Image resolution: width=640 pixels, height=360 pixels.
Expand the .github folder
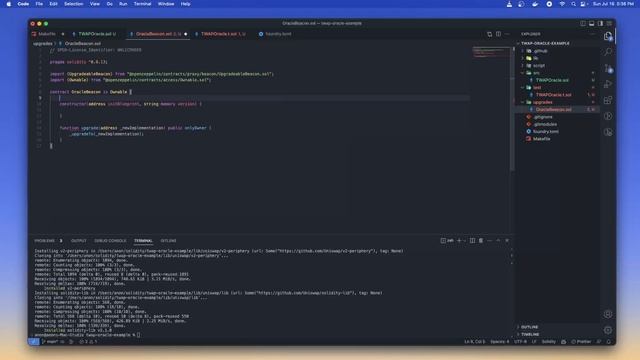[x=540, y=51]
